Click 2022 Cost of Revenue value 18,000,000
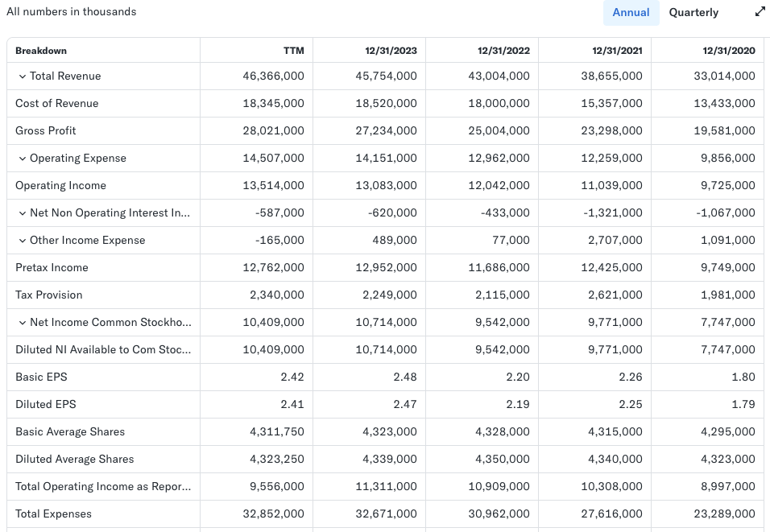The image size is (770, 532). pos(499,104)
